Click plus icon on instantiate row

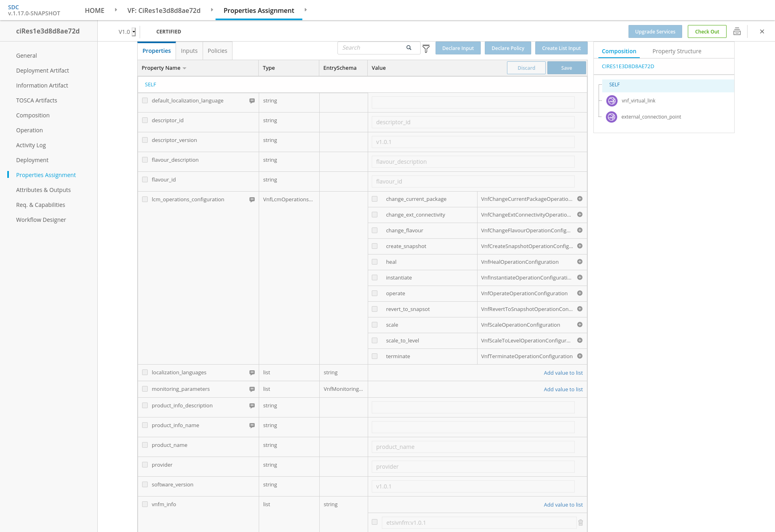coord(580,277)
